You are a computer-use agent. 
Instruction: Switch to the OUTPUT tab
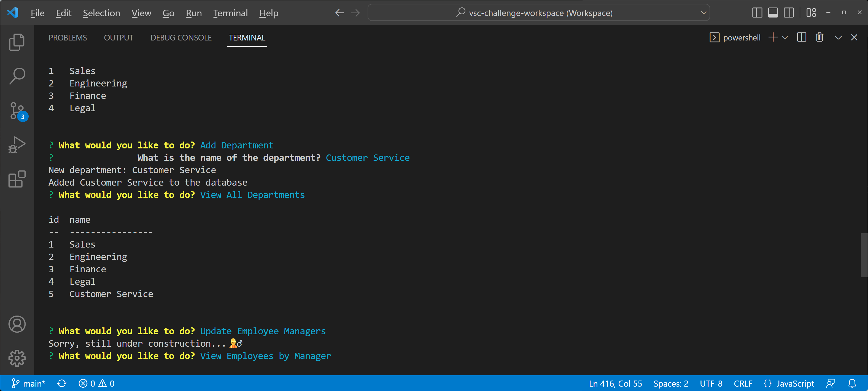118,37
